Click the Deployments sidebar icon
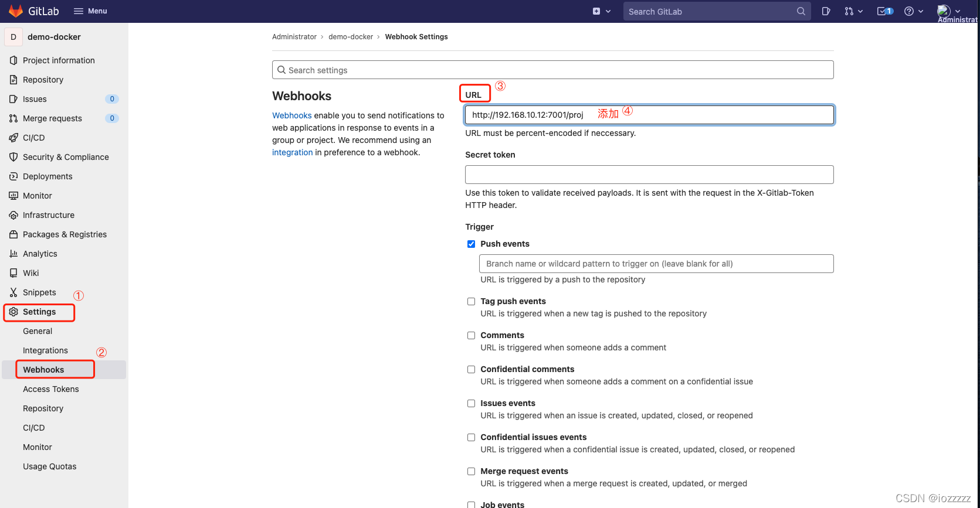Image resolution: width=980 pixels, height=508 pixels. tap(13, 176)
